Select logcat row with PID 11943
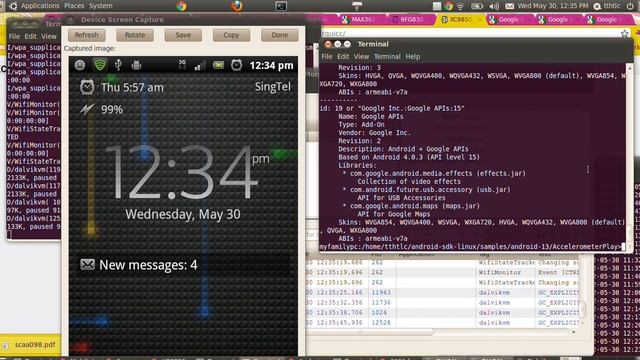640x360 pixels. (x=443, y=293)
